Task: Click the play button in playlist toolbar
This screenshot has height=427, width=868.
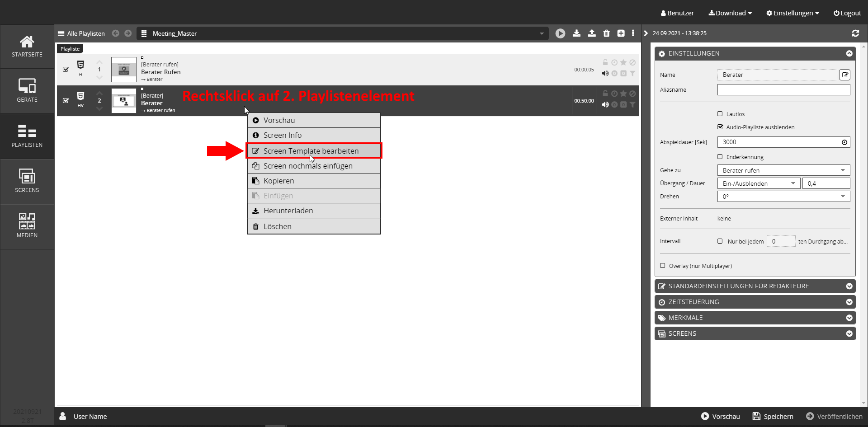Action: (560, 33)
